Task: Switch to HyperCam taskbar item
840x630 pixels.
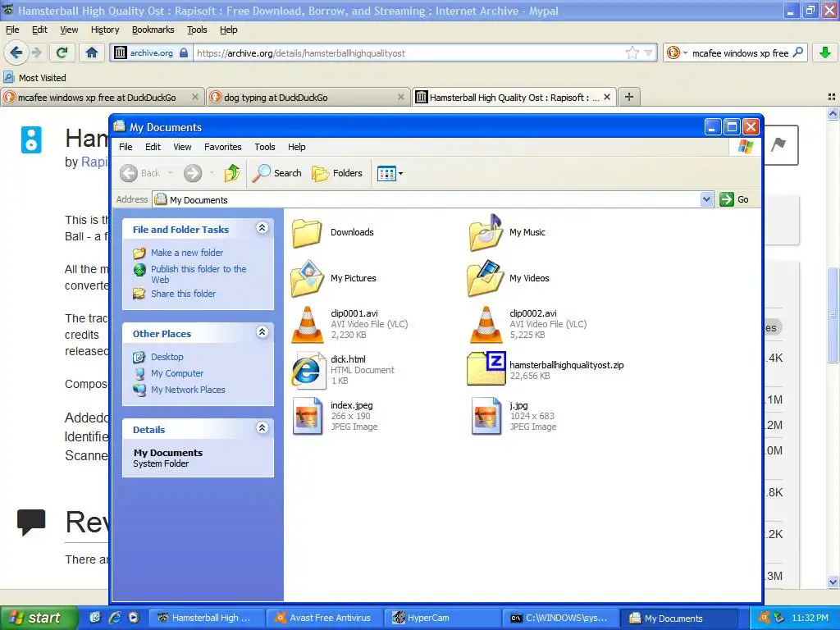Action: (x=442, y=618)
